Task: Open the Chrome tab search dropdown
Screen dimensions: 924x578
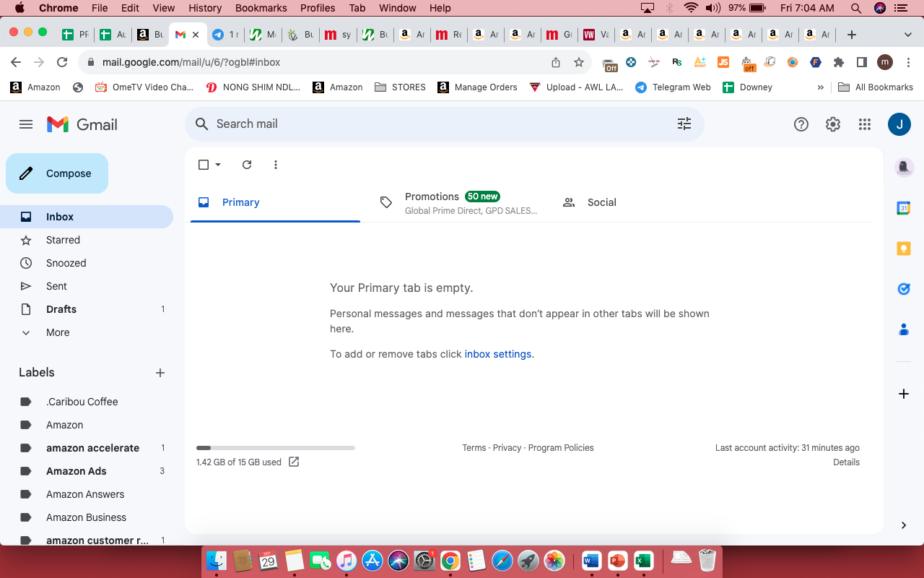Action: [x=907, y=34]
